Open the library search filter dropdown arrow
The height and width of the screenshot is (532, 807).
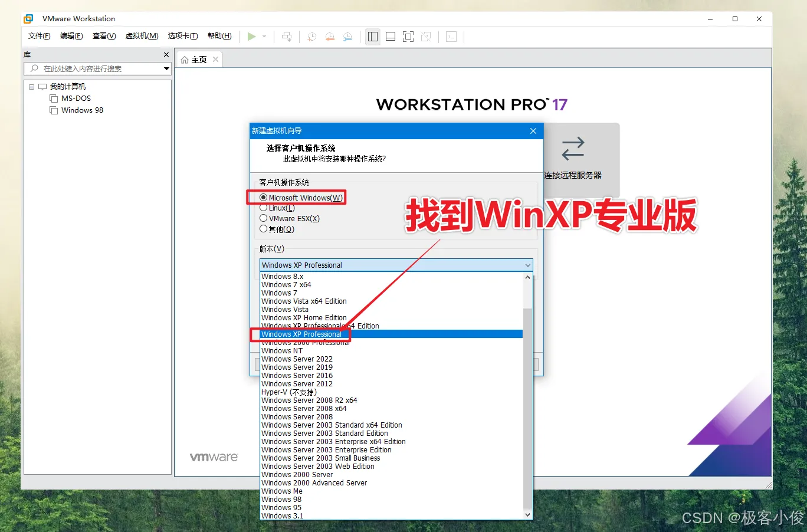coord(166,68)
